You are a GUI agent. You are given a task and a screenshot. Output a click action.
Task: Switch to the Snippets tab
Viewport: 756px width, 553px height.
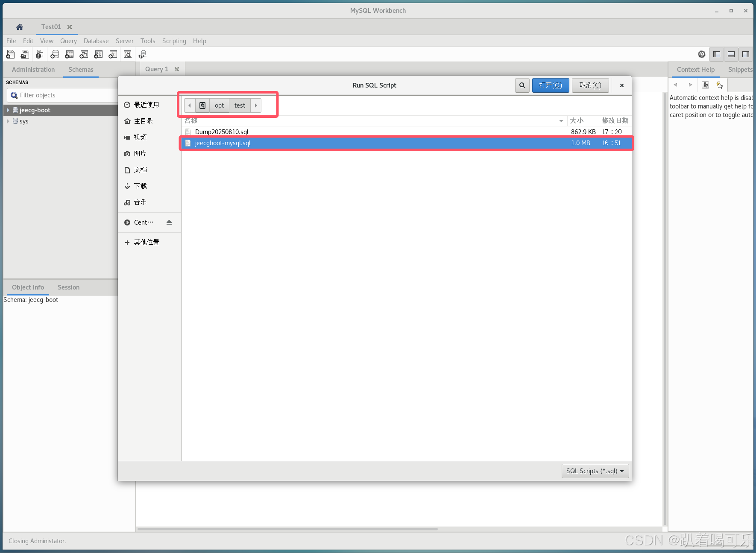click(x=740, y=70)
